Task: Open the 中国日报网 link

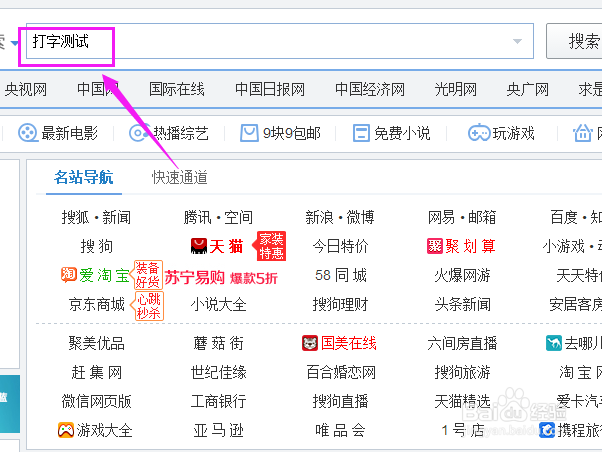Action: pos(270,89)
